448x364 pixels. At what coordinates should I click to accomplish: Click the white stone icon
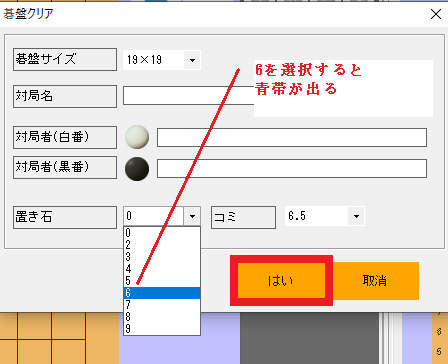pyautogui.click(x=137, y=137)
